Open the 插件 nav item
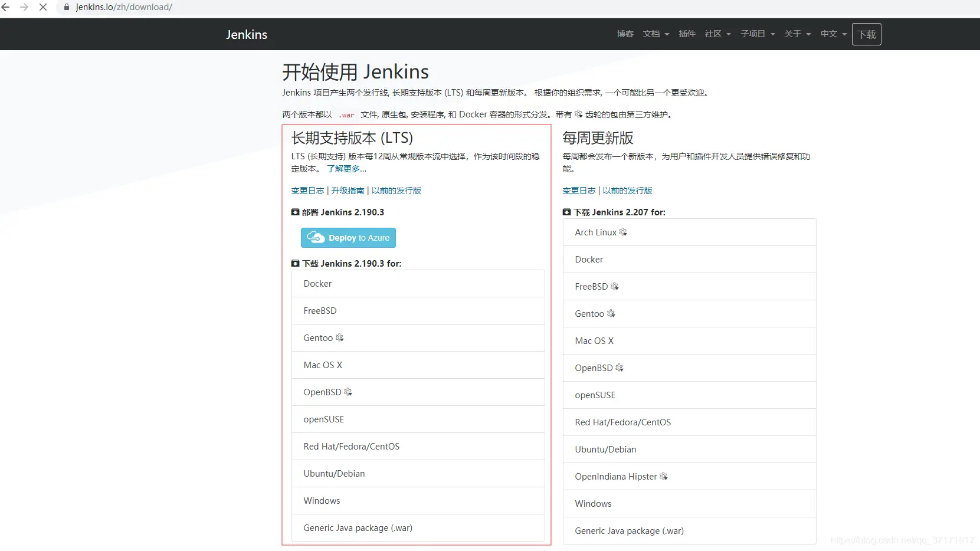This screenshot has width=980, height=551. (x=687, y=34)
